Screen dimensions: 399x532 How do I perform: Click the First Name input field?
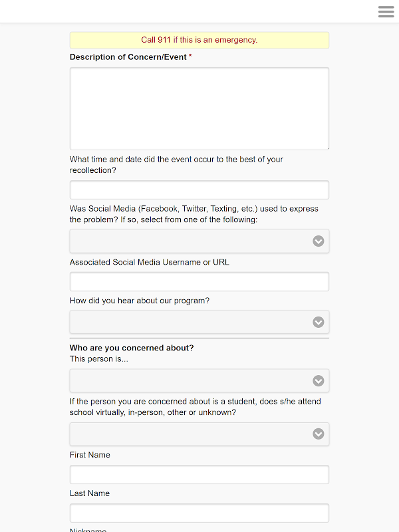pyautogui.click(x=199, y=475)
